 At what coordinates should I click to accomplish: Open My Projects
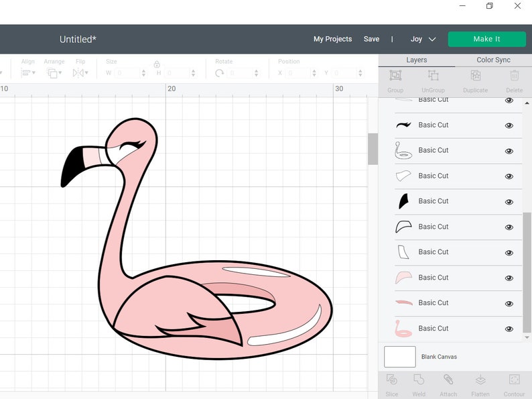point(332,39)
